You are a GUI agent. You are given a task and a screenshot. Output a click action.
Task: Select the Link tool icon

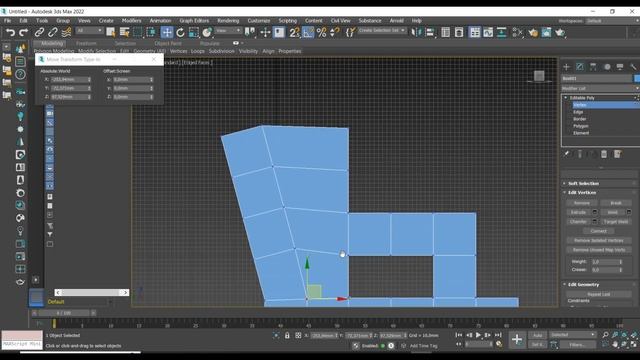pyautogui.click(x=39, y=32)
